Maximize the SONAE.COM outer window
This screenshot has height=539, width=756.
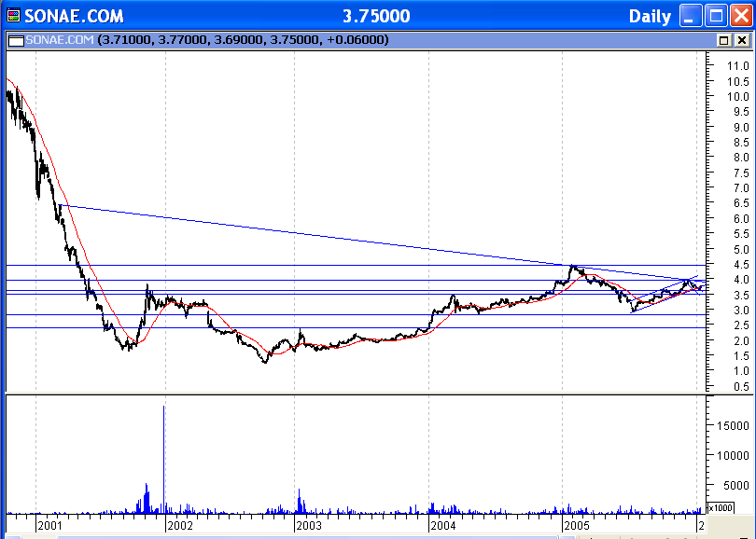716,16
